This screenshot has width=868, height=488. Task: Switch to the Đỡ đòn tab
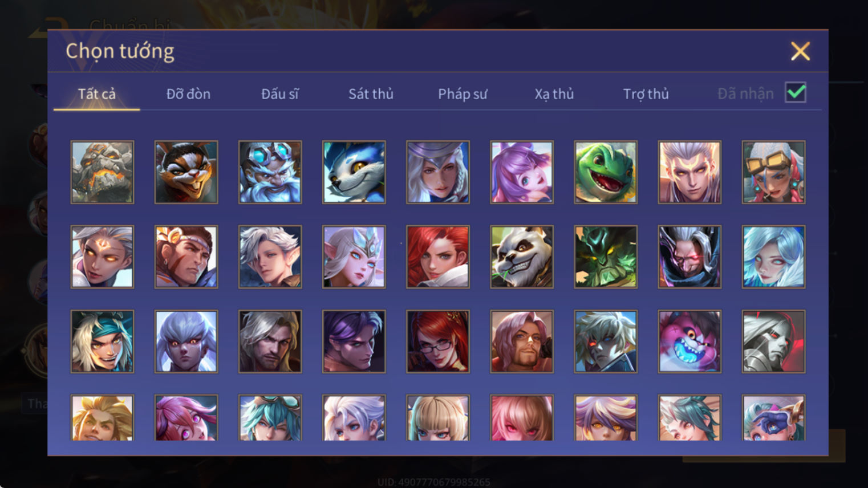(x=188, y=94)
